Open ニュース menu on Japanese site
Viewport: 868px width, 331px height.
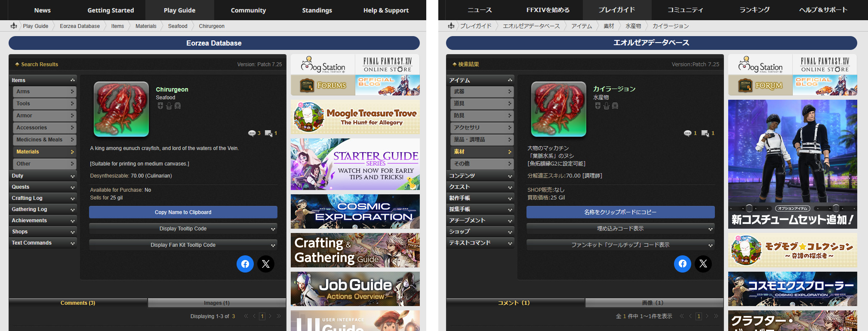pyautogui.click(x=480, y=10)
